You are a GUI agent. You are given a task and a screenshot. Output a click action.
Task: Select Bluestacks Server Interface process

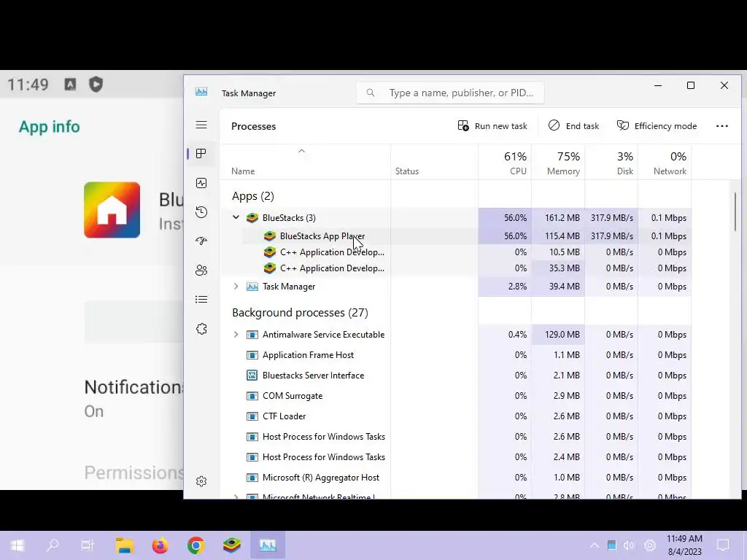[x=313, y=376]
